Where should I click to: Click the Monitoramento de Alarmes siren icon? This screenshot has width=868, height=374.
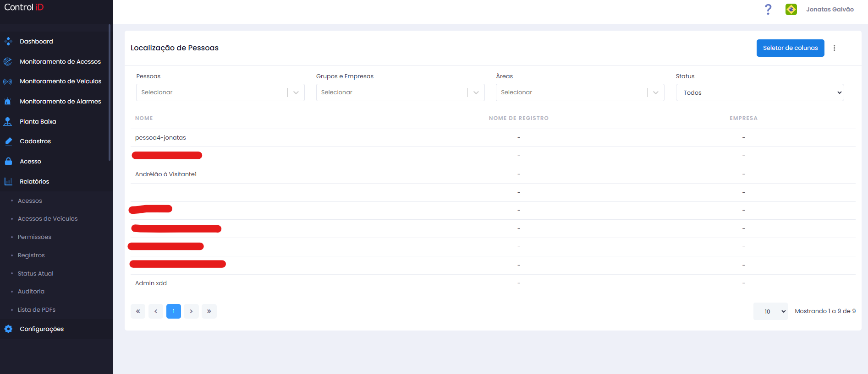(8, 101)
